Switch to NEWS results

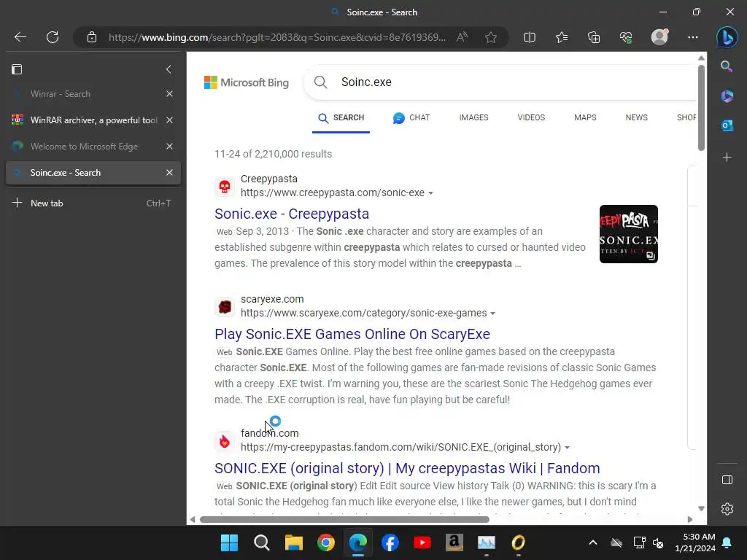(x=636, y=117)
